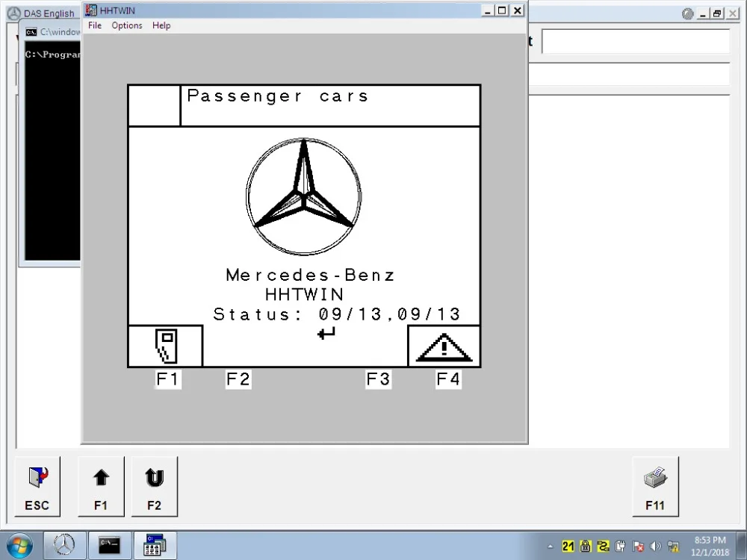Click the F1 up arrow button
747x560 pixels.
101,486
